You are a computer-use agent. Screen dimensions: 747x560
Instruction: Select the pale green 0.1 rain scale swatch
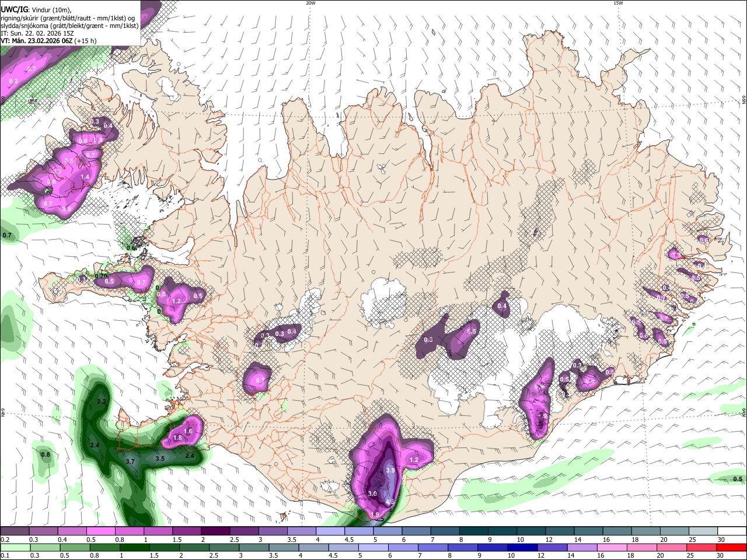click(x=15, y=548)
